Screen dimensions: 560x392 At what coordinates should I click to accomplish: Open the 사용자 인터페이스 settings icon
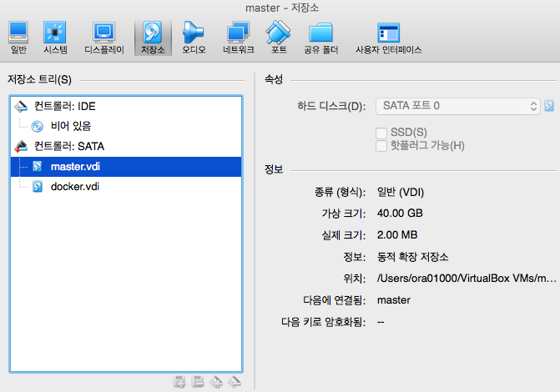[388, 38]
